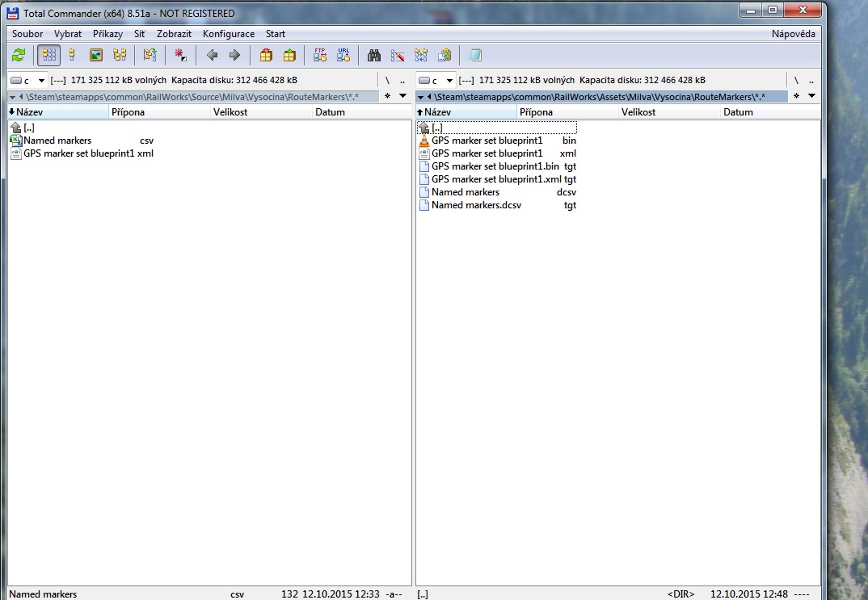Click left panel root directory backslash button

click(x=387, y=80)
